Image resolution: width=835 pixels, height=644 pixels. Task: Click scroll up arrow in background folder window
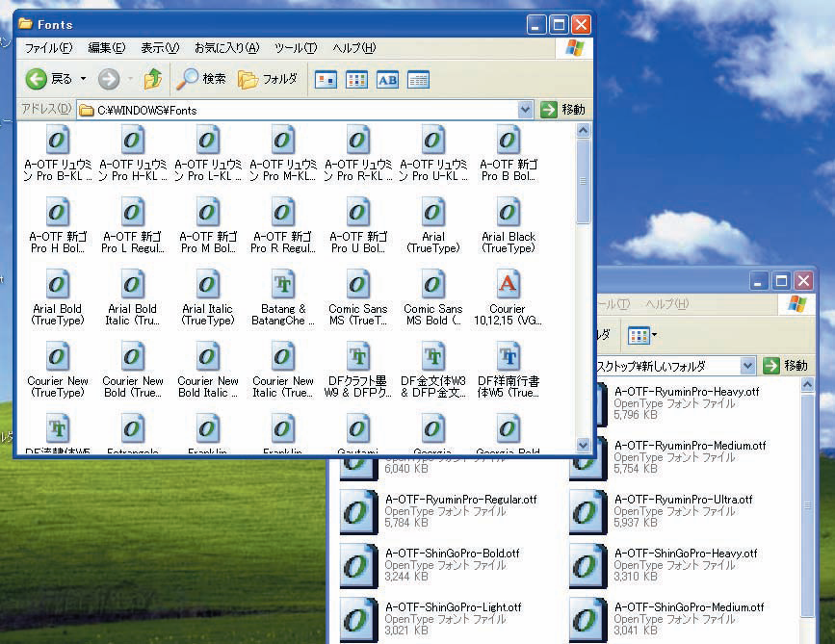click(807, 385)
